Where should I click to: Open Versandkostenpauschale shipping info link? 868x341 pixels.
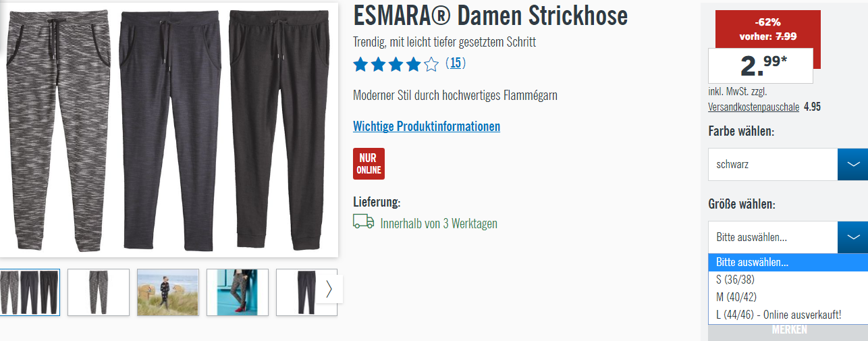[753, 107]
